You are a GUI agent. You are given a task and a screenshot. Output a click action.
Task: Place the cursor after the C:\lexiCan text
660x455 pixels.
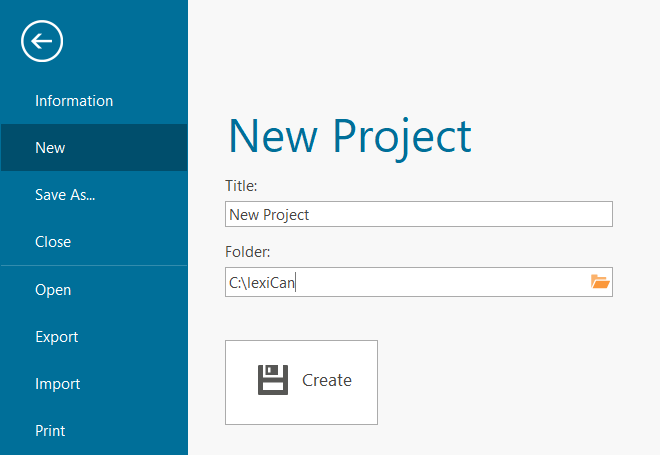click(x=297, y=283)
